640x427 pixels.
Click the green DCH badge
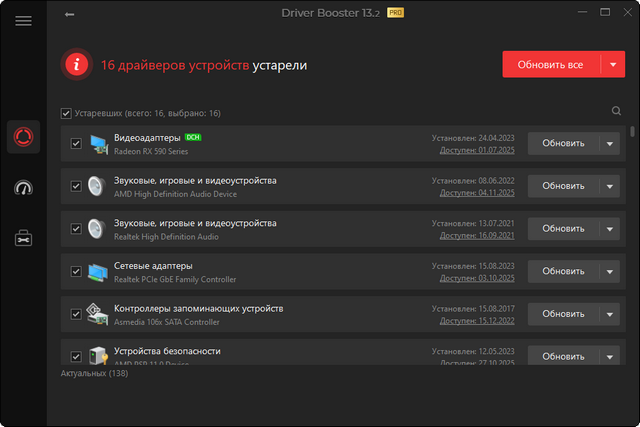(193, 137)
